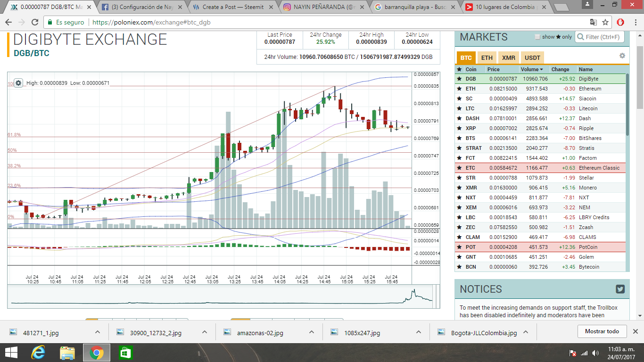Toggle the favorite star for Stratis
This screenshot has height=362, width=644.
pos(459,148)
